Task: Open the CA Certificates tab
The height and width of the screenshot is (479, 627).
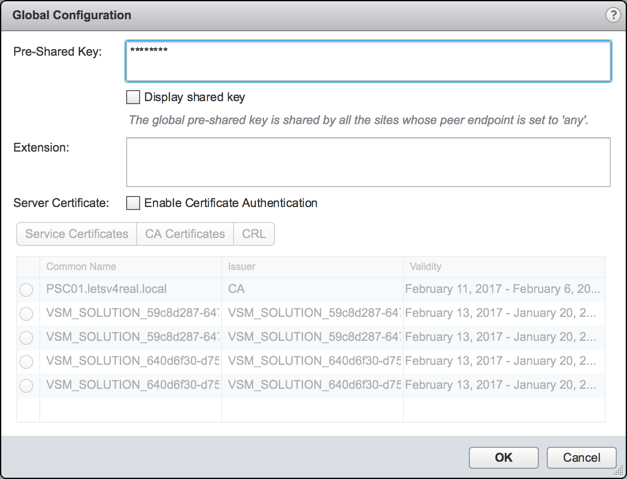Action: (x=185, y=234)
